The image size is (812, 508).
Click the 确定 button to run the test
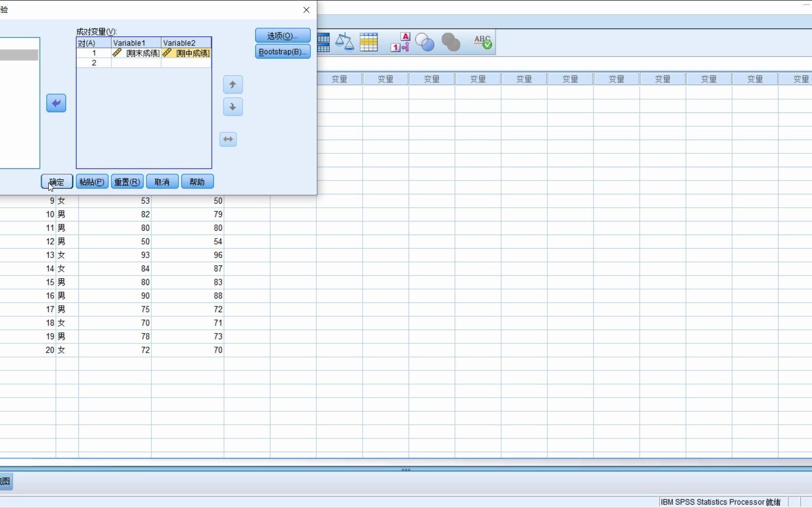(56, 181)
